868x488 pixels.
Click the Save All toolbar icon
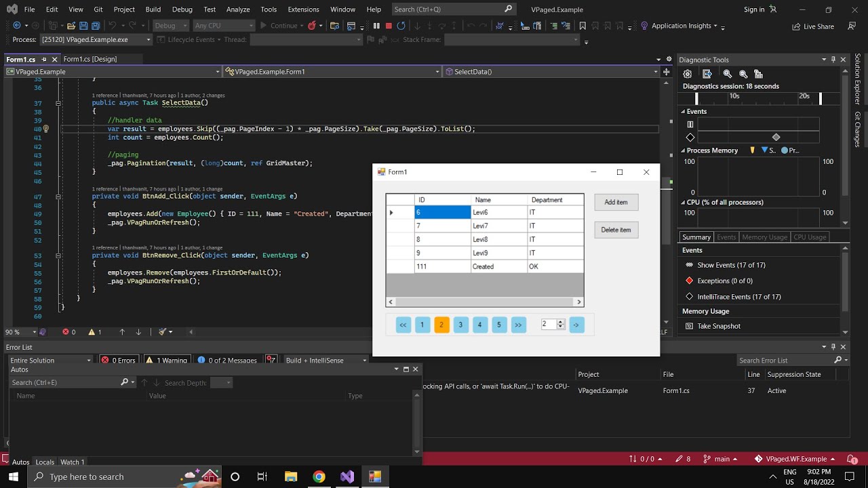point(96,26)
